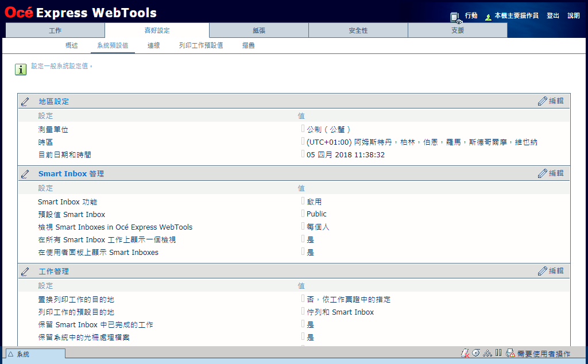Click the green info icon above settings
Viewport: 588px width, 364px height.
pos(21,69)
